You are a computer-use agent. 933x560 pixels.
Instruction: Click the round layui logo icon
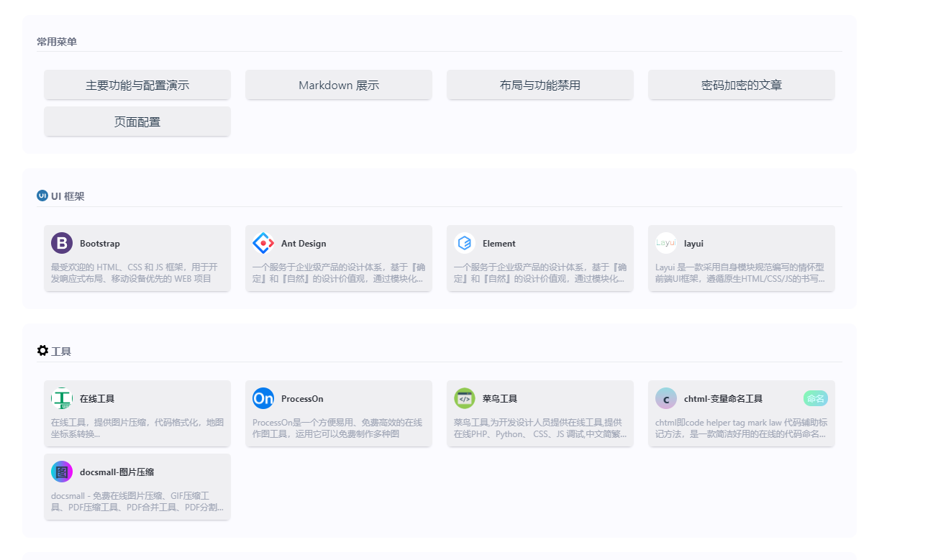(x=666, y=243)
